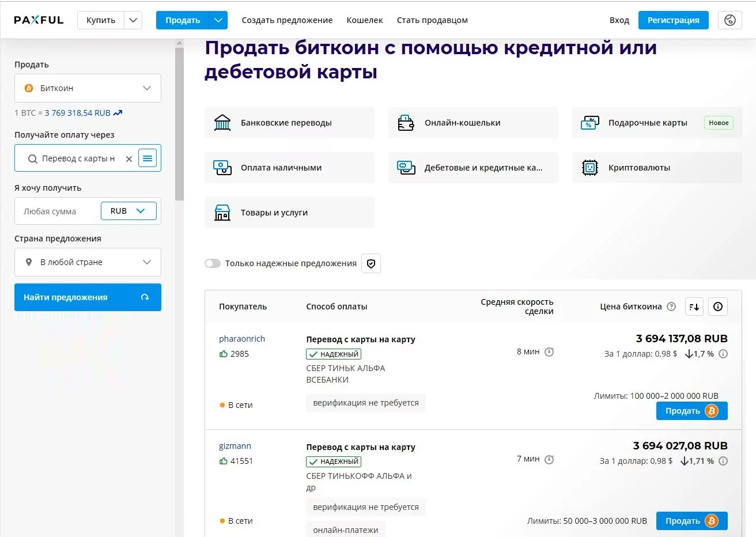Click the Регистрация button
Viewport: 756px width, 537px height.
coord(674,20)
